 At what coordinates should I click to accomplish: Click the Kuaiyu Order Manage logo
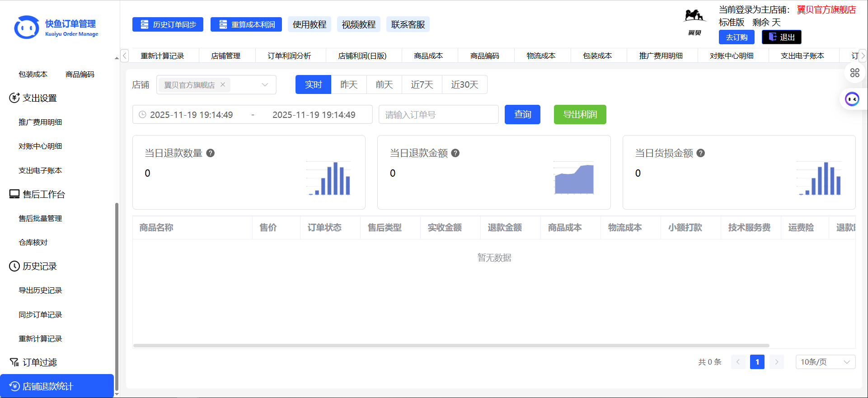point(56,28)
